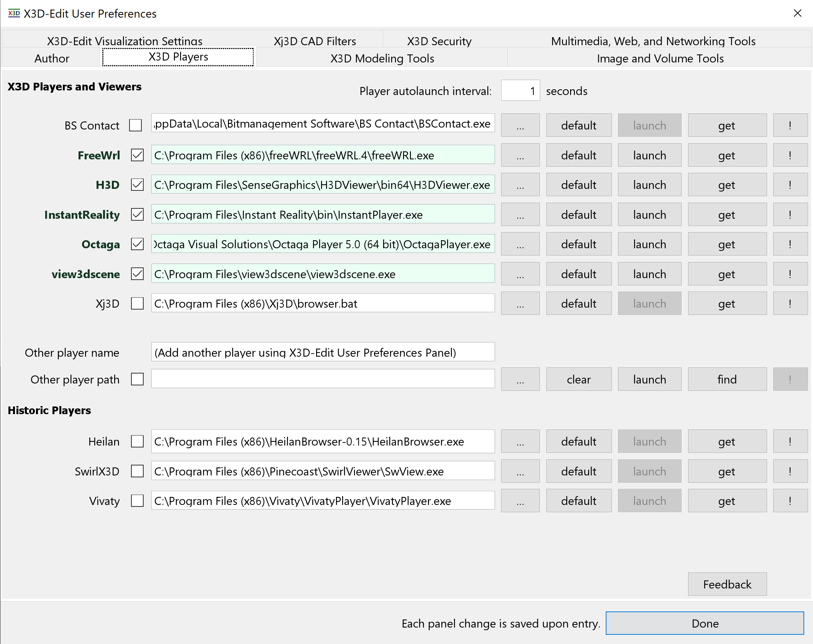Viewport: 813px width, 644px height.
Task: Restore default Xj3D path
Action: 579,303
